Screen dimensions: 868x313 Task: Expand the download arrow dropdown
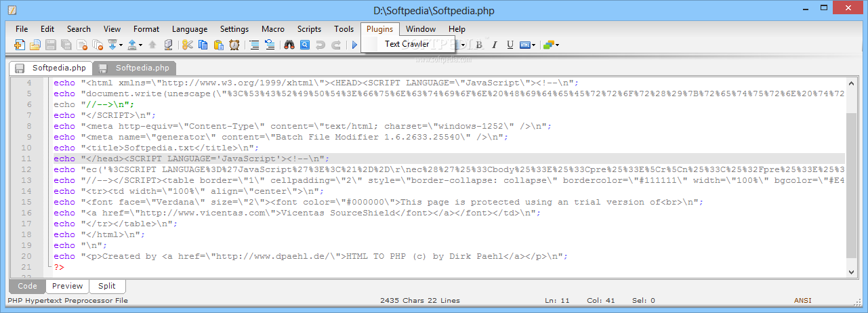(x=121, y=45)
